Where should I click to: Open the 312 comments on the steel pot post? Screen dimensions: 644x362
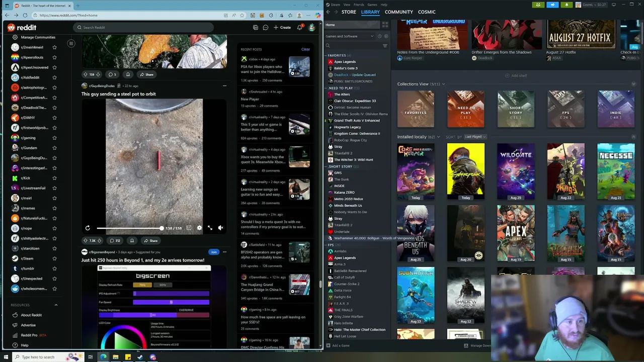click(x=115, y=241)
